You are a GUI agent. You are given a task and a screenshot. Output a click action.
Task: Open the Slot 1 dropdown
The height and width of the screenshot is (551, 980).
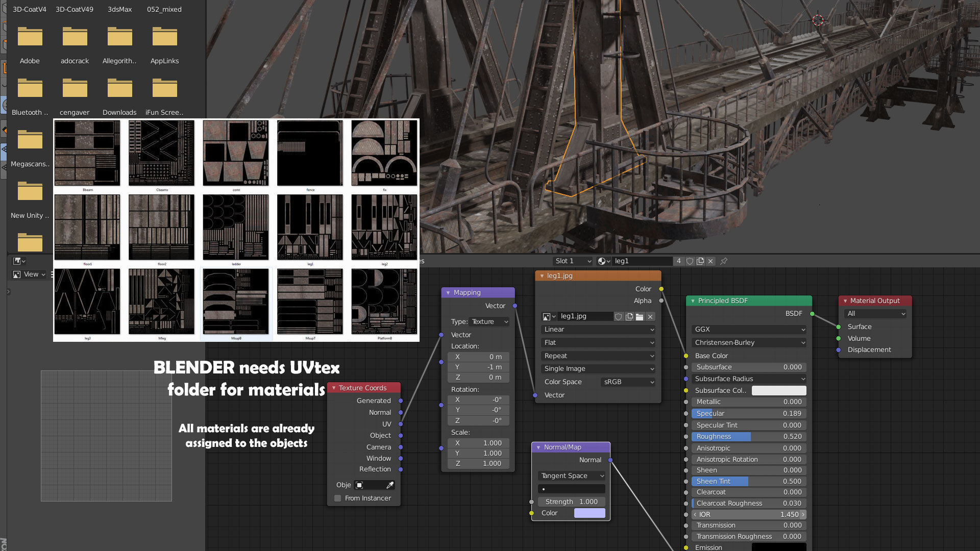[x=573, y=261]
